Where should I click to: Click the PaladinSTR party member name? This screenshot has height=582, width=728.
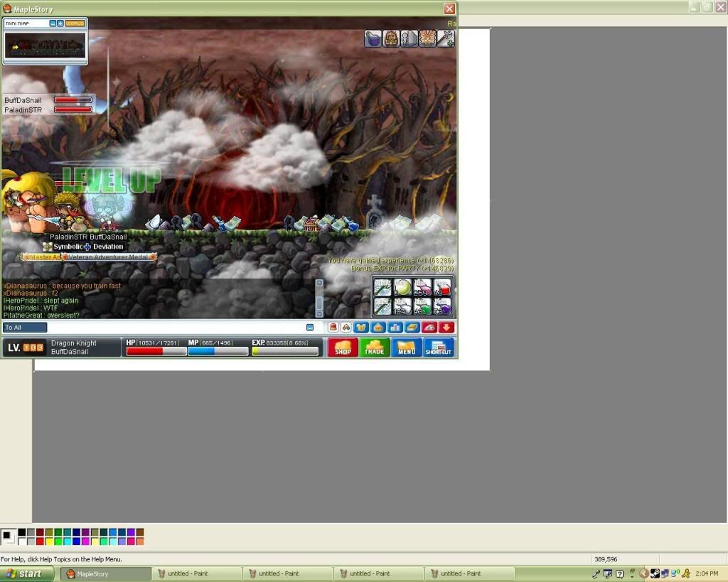click(23, 110)
